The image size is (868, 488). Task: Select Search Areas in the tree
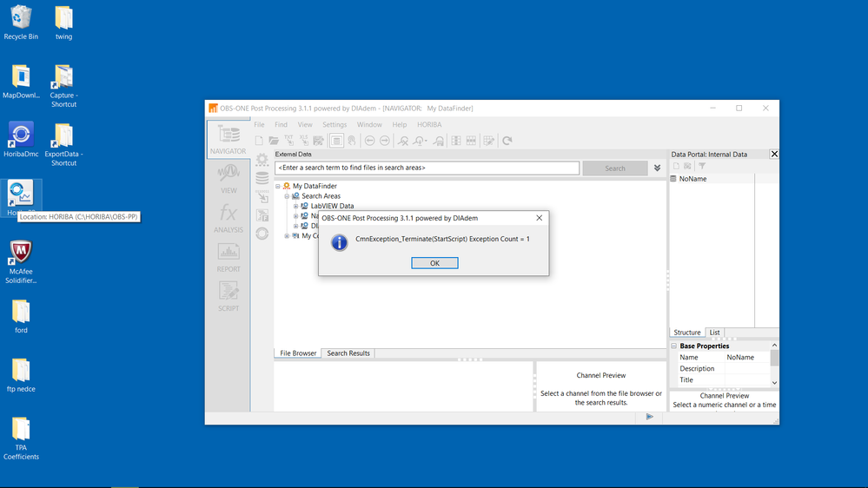pyautogui.click(x=321, y=196)
